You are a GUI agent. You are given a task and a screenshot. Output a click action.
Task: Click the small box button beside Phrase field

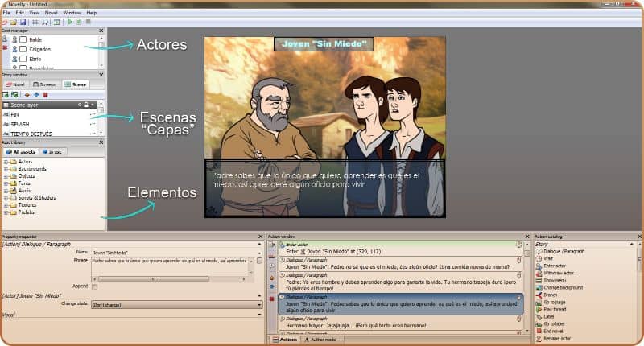259,261
